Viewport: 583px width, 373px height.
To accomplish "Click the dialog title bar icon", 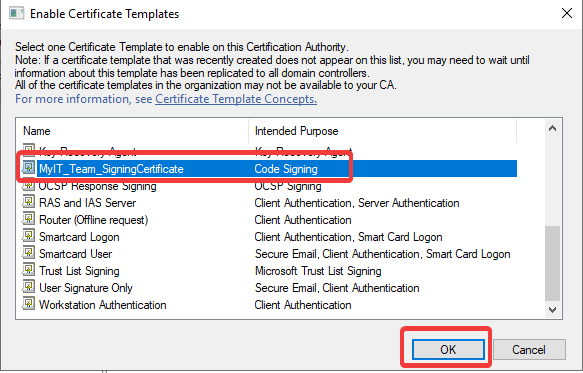I will click(x=16, y=14).
